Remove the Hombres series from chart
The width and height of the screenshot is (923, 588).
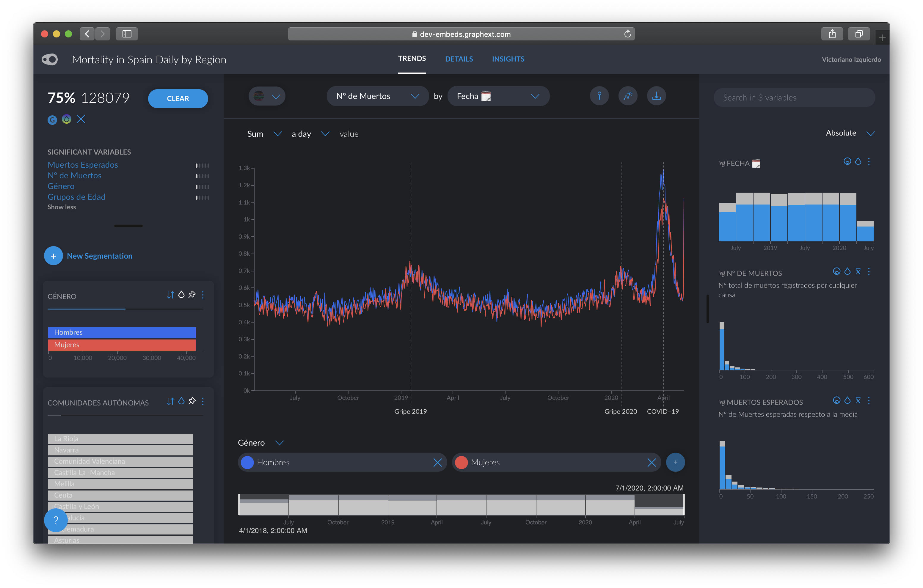point(437,463)
